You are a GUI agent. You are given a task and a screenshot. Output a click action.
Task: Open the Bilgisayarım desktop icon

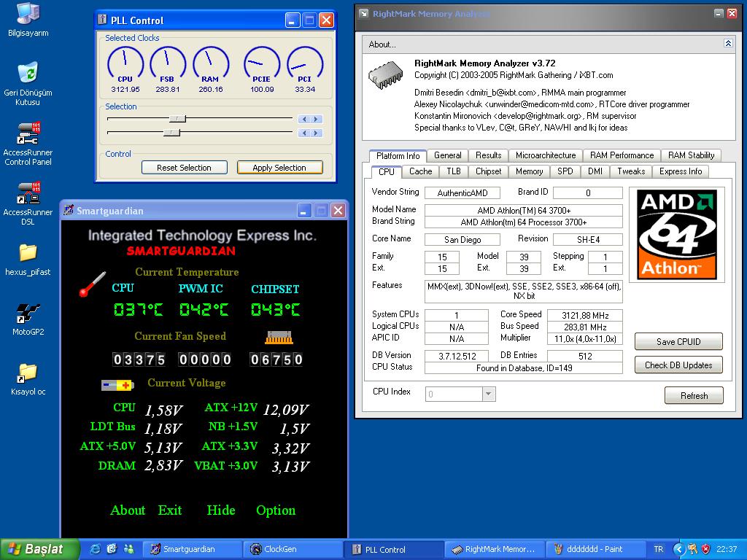[28, 19]
